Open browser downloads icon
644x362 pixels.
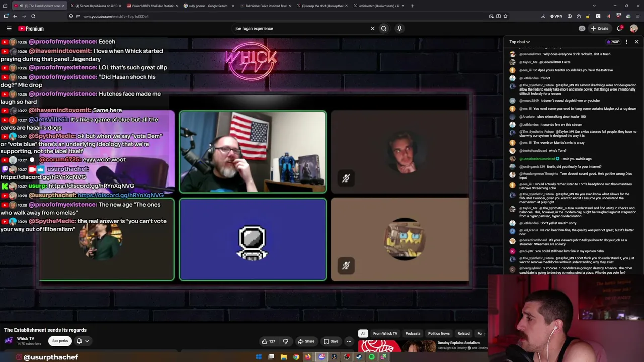[543, 16]
